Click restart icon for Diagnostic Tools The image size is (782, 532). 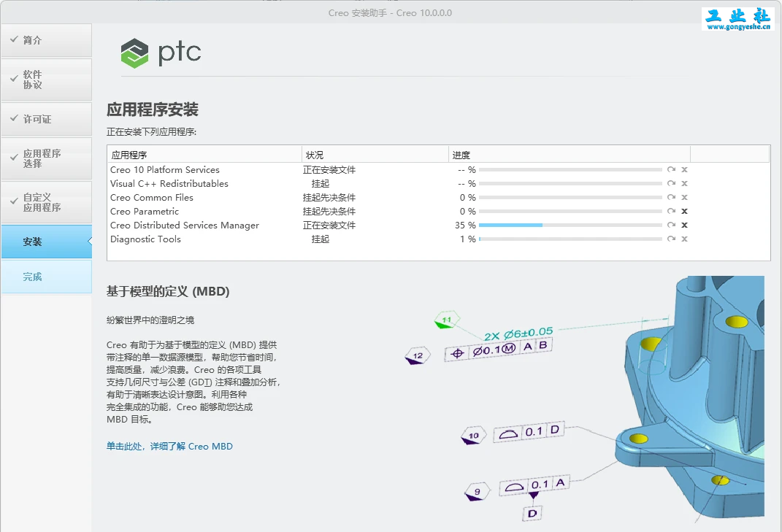671,239
